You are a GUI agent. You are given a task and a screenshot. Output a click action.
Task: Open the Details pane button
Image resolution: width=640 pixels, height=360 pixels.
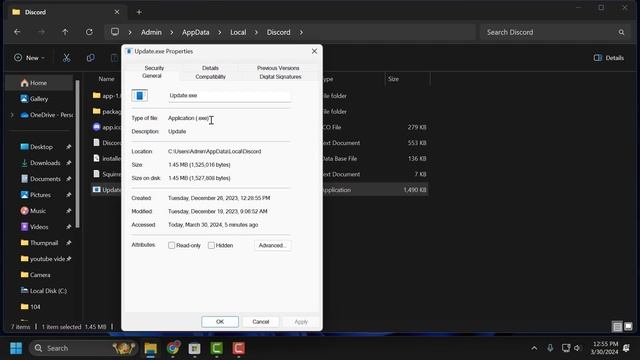pyautogui.click(x=609, y=58)
